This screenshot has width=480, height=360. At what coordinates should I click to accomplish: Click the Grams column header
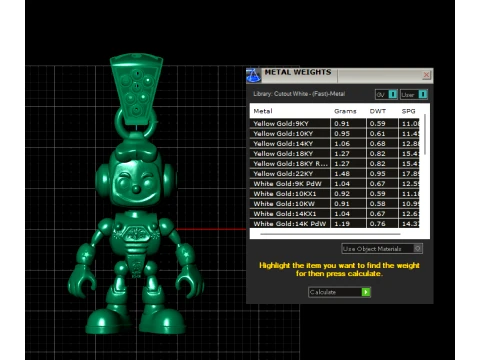(x=345, y=111)
